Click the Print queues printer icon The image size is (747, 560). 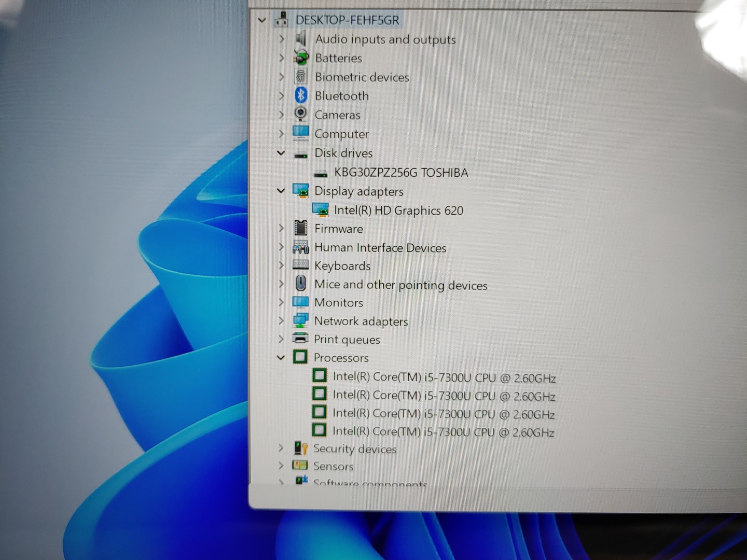click(x=300, y=338)
